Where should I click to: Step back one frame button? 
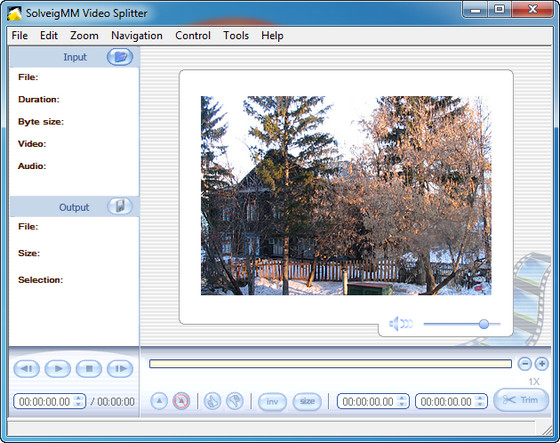[26, 368]
